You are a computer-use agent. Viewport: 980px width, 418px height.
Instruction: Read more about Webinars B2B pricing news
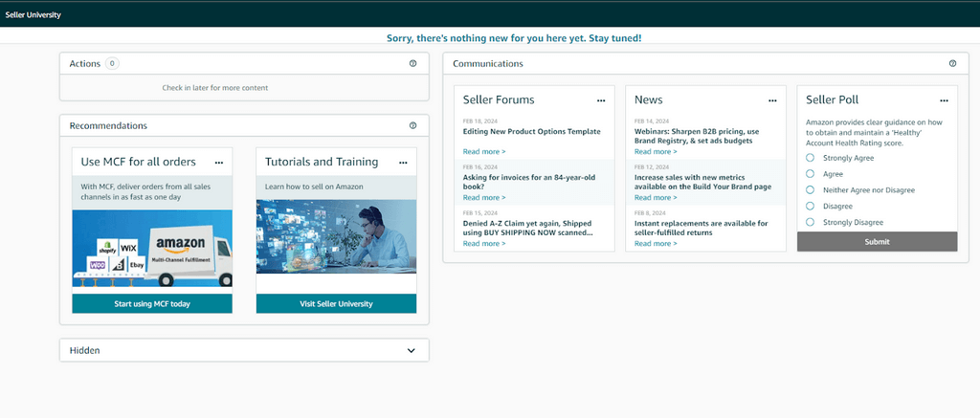click(x=656, y=152)
